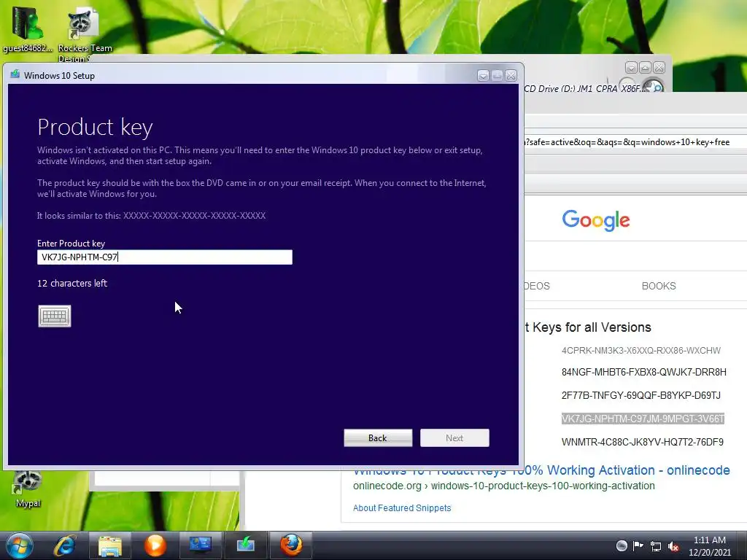This screenshot has width=747, height=560.
Task: Open the onlinecode Working Activation result link
Action: tap(541, 470)
